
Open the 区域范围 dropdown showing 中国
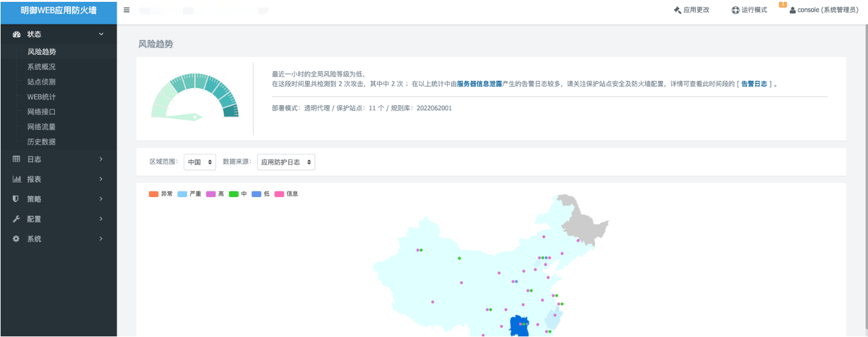pos(200,162)
